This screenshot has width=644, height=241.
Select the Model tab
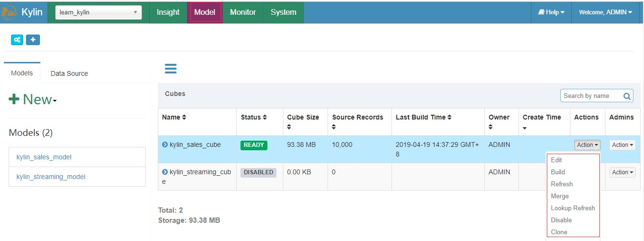(204, 12)
